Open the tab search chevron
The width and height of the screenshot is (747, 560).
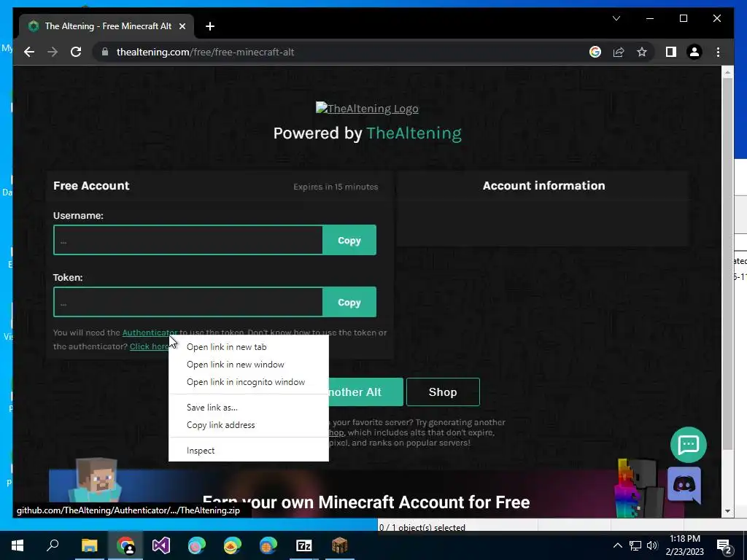click(616, 18)
